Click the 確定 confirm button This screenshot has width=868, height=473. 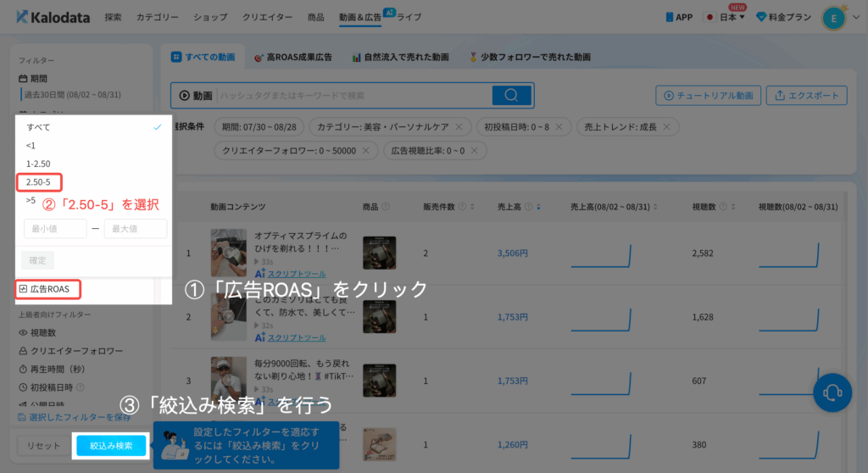pos(37,259)
